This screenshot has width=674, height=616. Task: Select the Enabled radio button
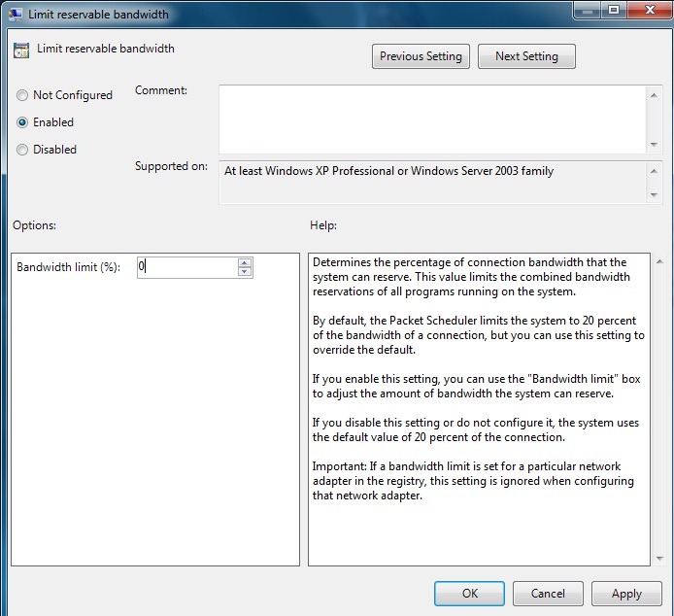(x=23, y=122)
